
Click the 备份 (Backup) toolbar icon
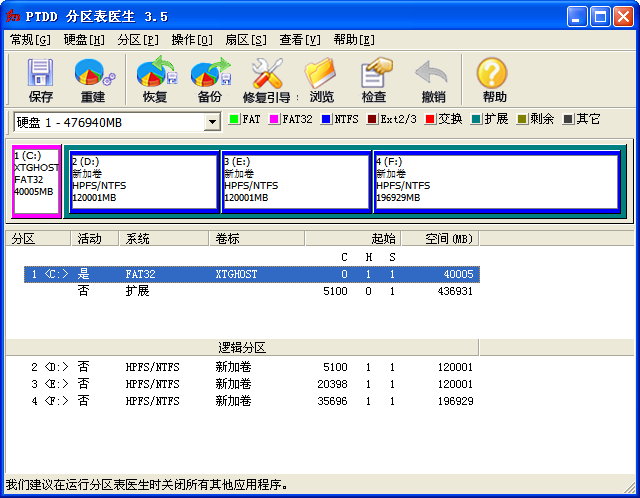[210, 80]
